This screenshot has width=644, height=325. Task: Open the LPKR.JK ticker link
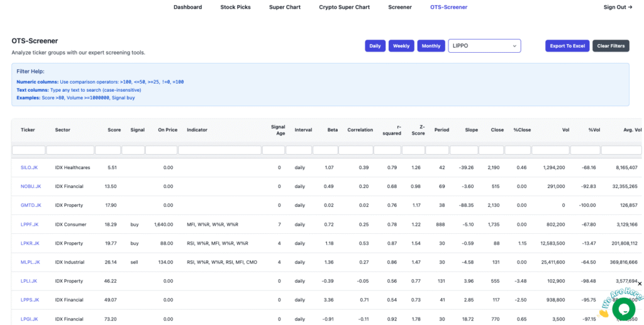30,243
